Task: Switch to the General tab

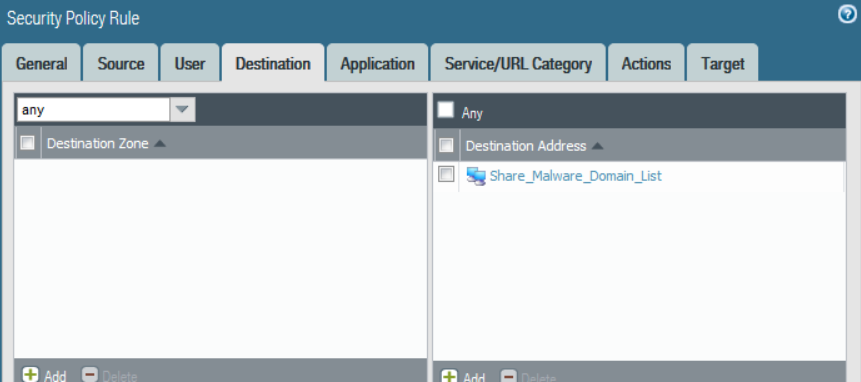Action: click(x=41, y=63)
